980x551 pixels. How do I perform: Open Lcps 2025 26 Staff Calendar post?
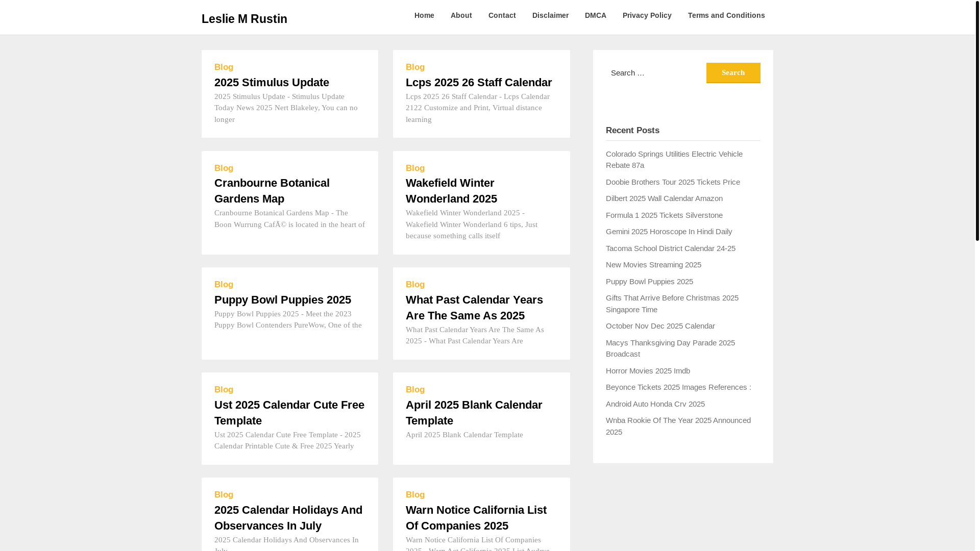478,82
